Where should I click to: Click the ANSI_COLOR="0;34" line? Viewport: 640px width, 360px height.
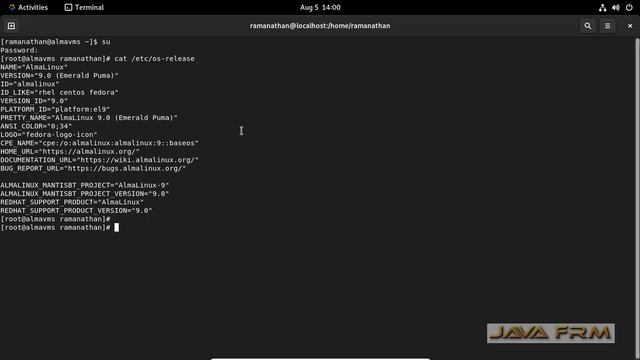(36, 126)
